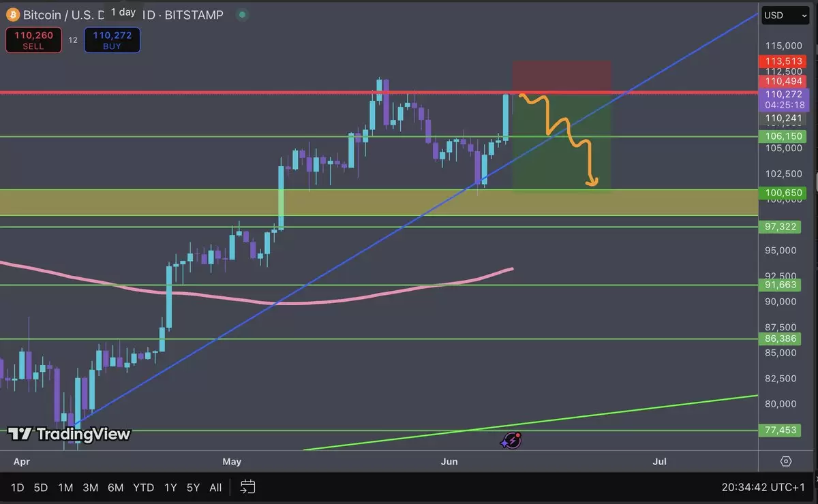This screenshot has height=504, width=818.
Task: Click the 106,150 green price label
Action: 784,136
